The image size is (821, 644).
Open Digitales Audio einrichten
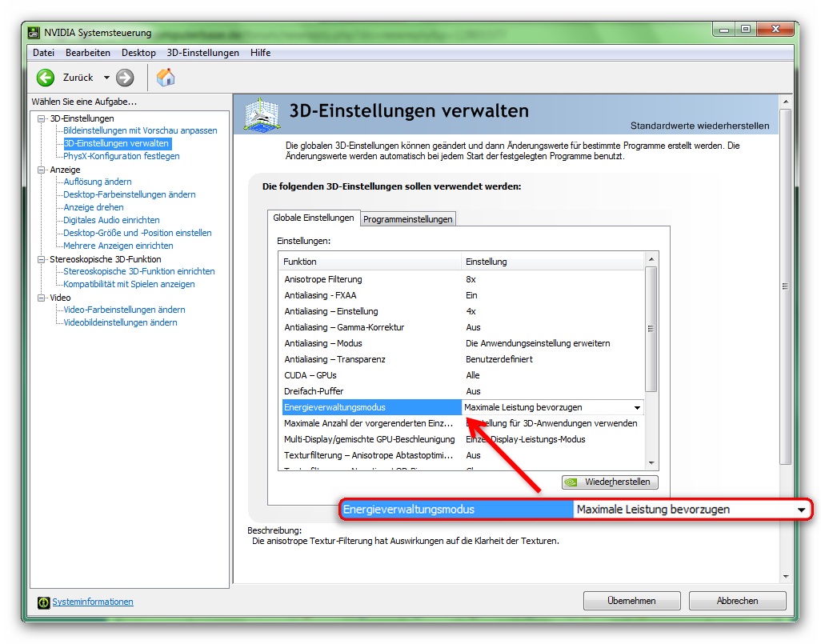point(111,220)
